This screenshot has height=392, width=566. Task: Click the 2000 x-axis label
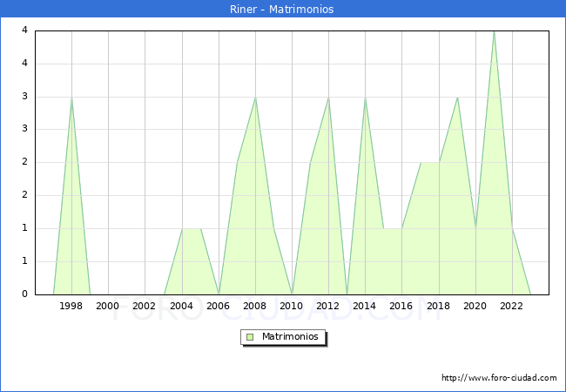coord(108,306)
